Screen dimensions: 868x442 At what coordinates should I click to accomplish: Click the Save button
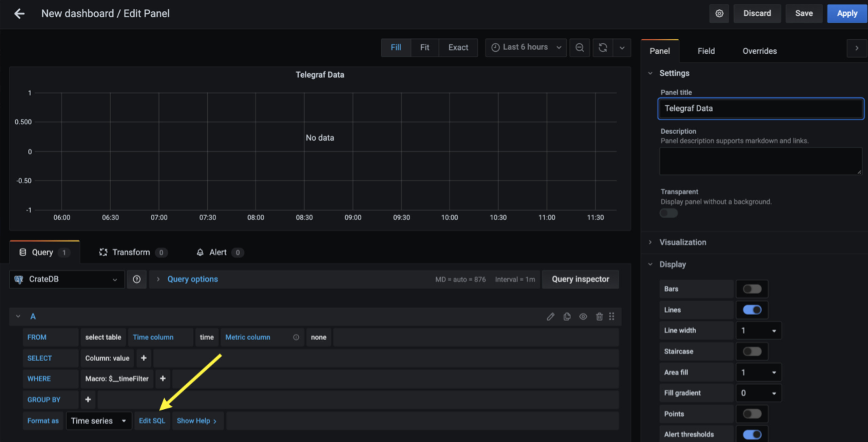804,14
